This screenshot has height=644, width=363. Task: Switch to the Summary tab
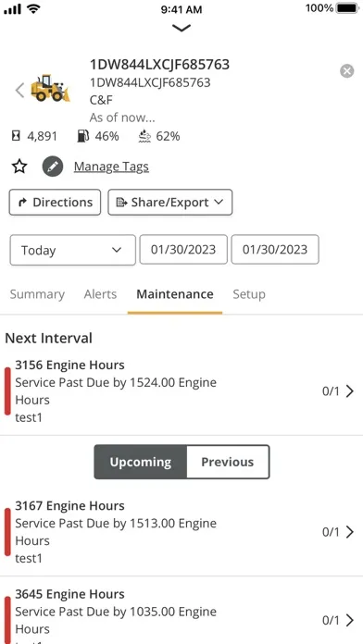pyautogui.click(x=37, y=294)
